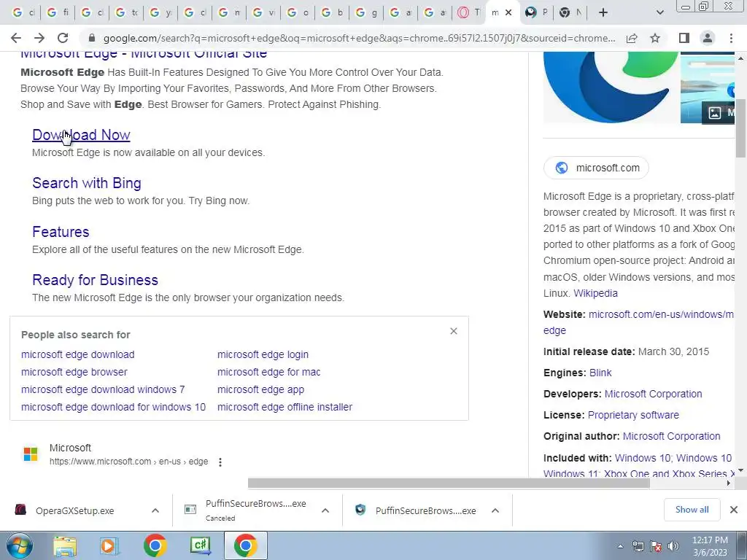Image resolution: width=747 pixels, height=560 pixels.
Task: Open Developers Microsoft Corporation link
Action: [x=653, y=394]
